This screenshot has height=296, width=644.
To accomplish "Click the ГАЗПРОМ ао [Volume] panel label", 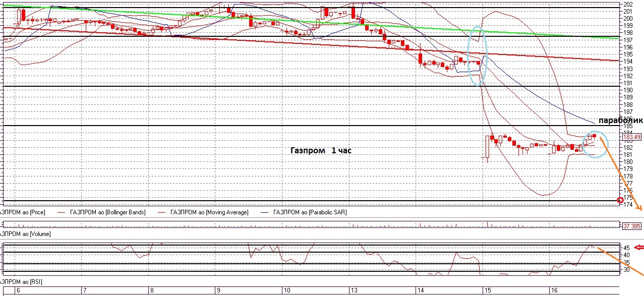I will pos(25,234).
